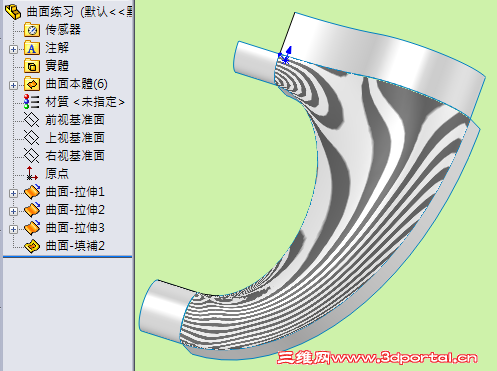
Task: Expand the 注解 node
Action: (13, 49)
